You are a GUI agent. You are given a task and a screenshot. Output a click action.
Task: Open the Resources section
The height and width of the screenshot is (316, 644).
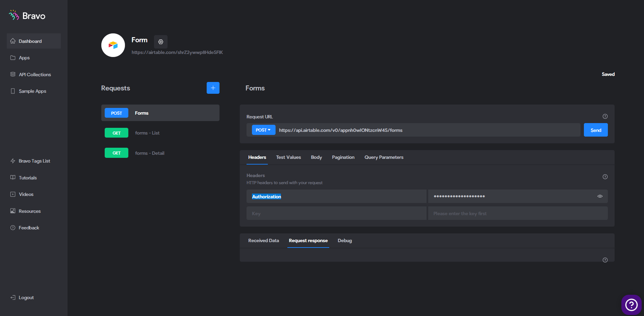click(26, 211)
